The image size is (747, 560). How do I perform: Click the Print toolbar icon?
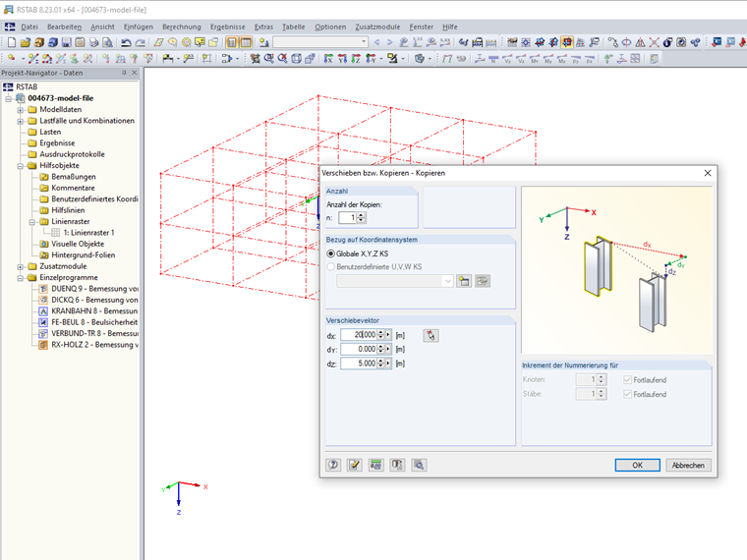click(x=93, y=42)
